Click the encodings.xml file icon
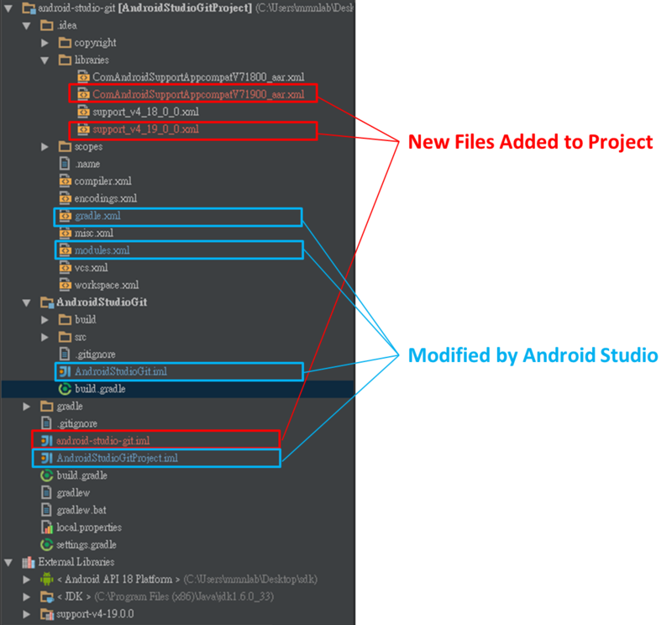Image resolution: width=672 pixels, height=625 pixels. [66, 198]
